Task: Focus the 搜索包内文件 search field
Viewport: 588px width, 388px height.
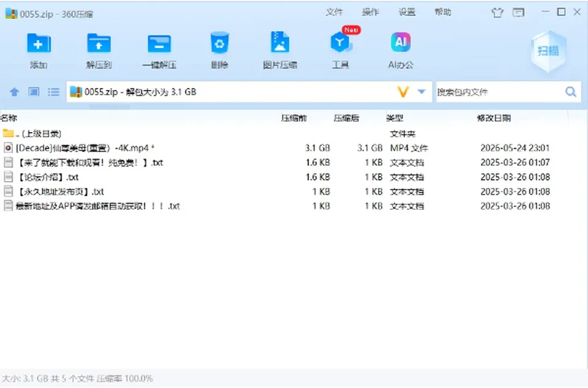Action: pyautogui.click(x=500, y=92)
